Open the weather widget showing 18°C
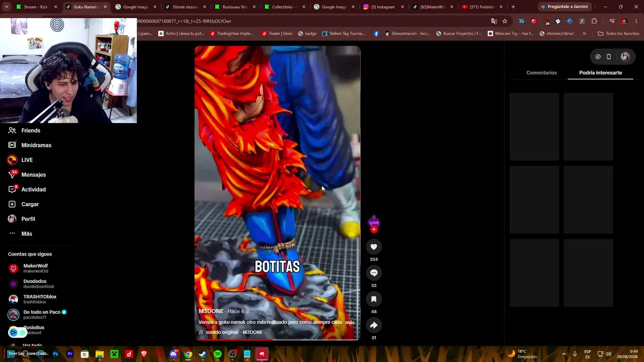 522,354
